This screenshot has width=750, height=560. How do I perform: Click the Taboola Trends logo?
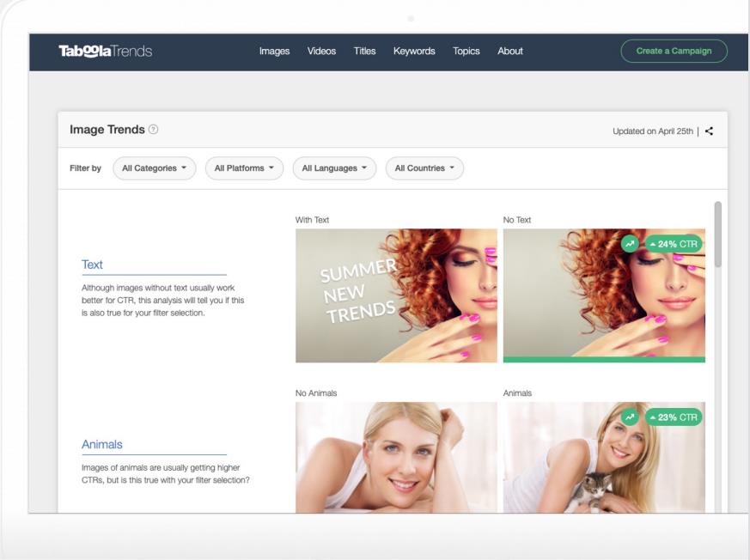tap(105, 52)
